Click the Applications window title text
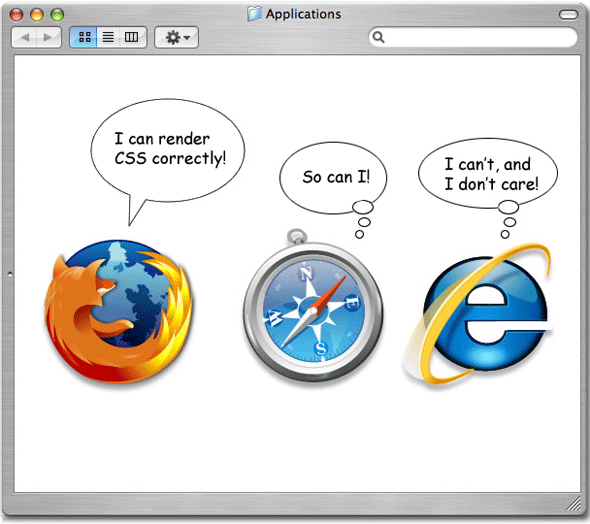590x524 pixels. pos(303,14)
